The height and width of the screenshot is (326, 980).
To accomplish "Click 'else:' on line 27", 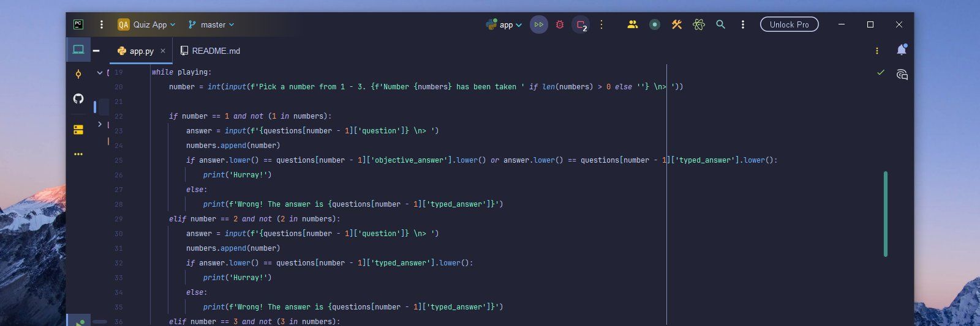I will (197, 190).
